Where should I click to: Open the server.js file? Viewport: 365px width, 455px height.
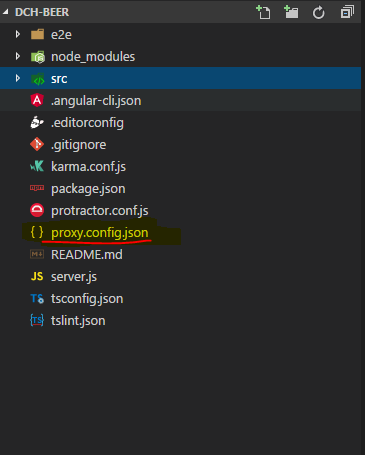pyautogui.click(x=74, y=277)
